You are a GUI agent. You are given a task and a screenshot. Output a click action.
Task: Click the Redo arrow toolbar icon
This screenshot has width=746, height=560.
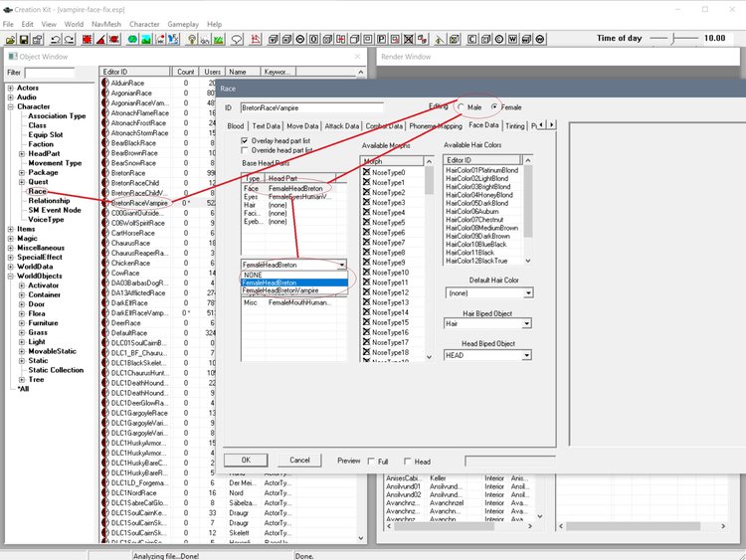(69, 40)
